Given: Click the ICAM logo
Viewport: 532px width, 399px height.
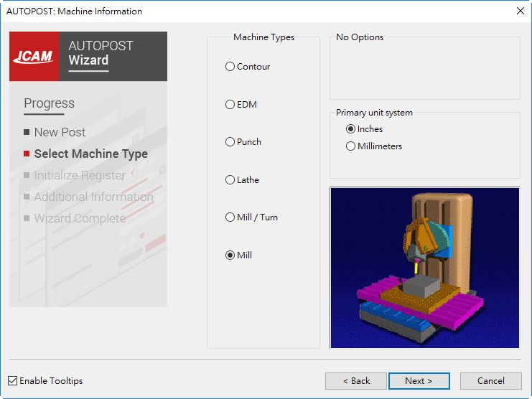Looking at the screenshot, I should pyautogui.click(x=34, y=56).
